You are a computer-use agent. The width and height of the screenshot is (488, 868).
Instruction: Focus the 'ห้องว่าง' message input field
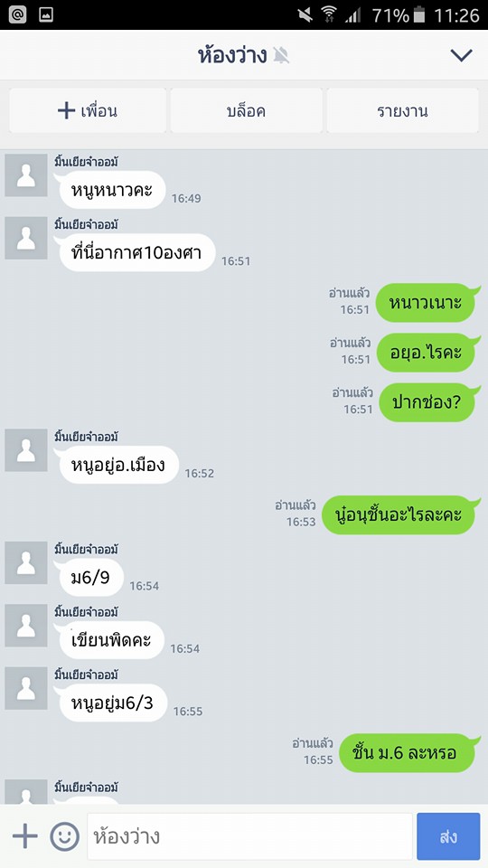[x=249, y=836]
